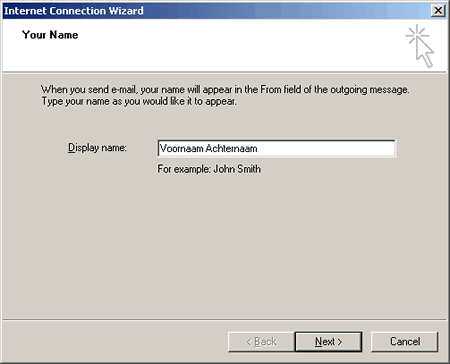The width and height of the screenshot is (450, 364).
Task: Click the Next button
Action: [x=328, y=342]
